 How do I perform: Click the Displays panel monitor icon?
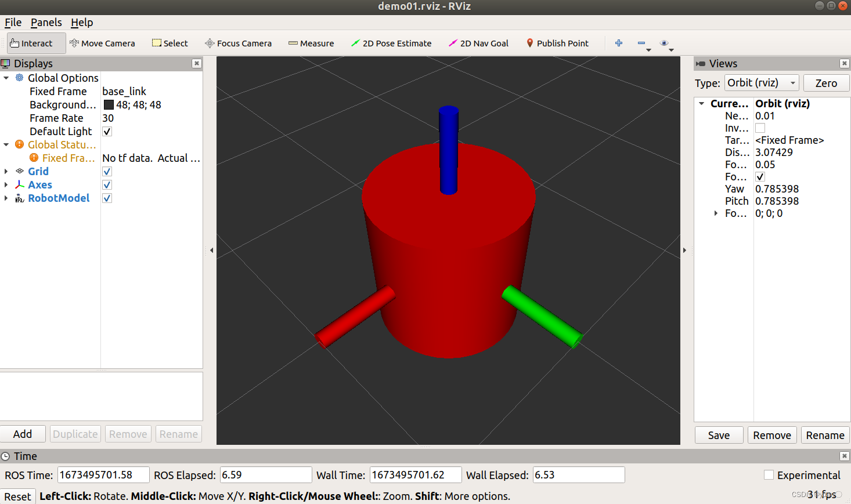pyautogui.click(x=6, y=64)
